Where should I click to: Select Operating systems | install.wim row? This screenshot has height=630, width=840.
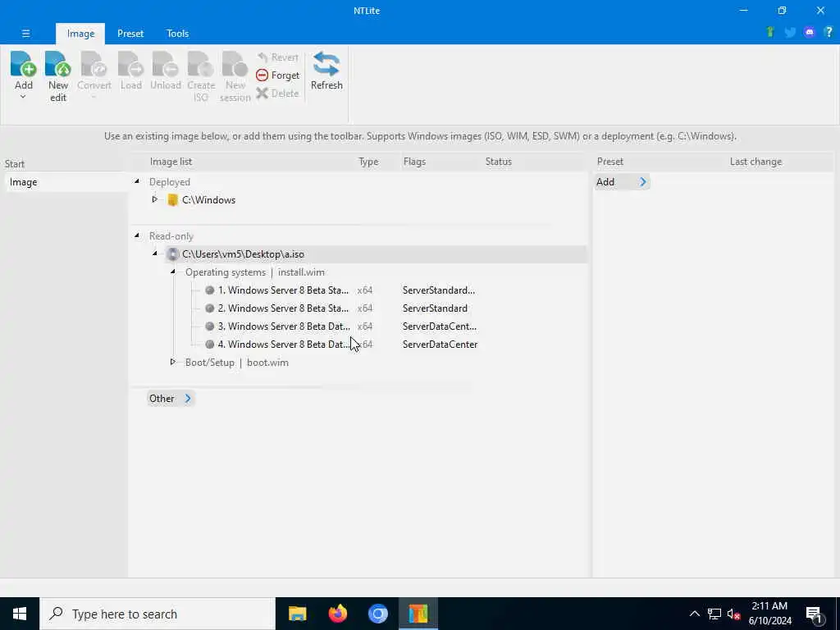point(254,272)
